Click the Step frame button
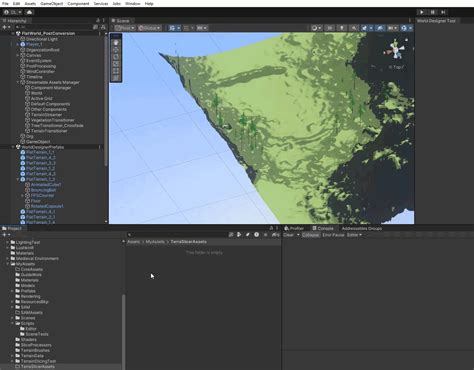This screenshot has height=370, width=474. click(443, 12)
